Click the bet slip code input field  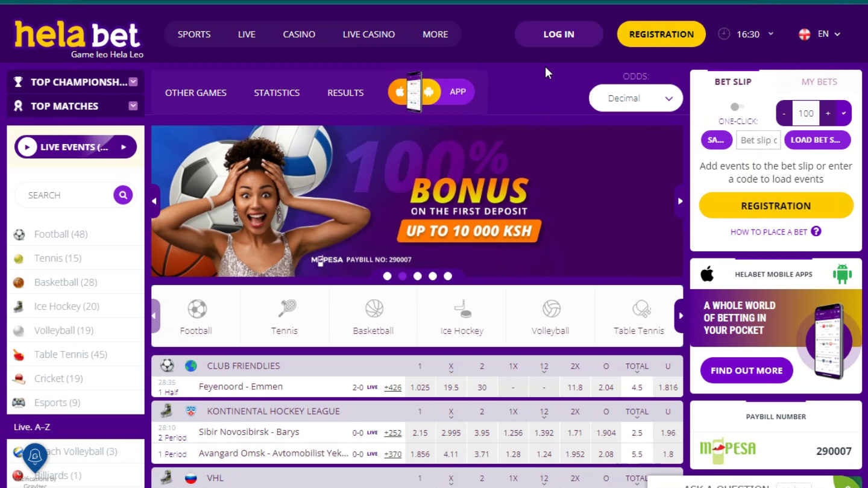pos(758,140)
